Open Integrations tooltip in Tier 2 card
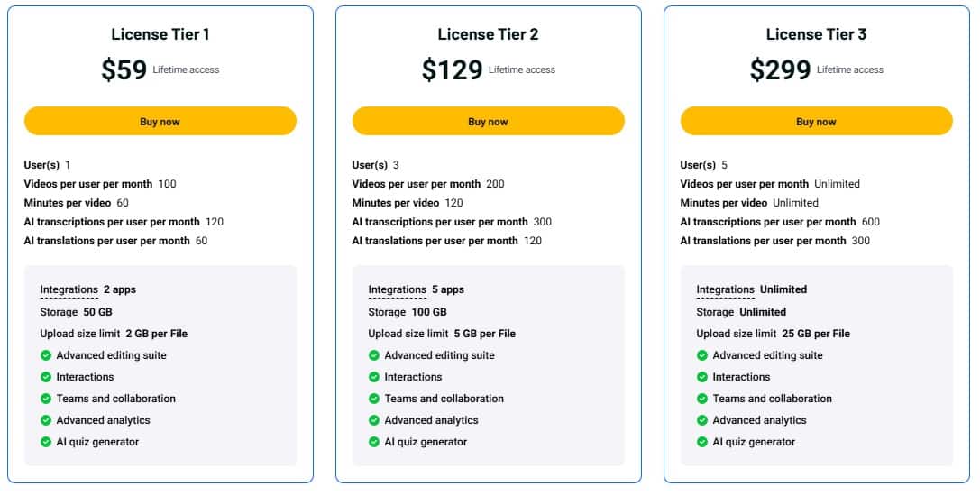 pyautogui.click(x=397, y=289)
